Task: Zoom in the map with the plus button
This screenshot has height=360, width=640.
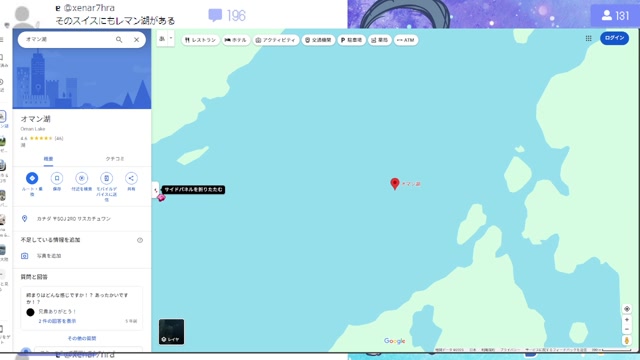Action: click(x=627, y=320)
